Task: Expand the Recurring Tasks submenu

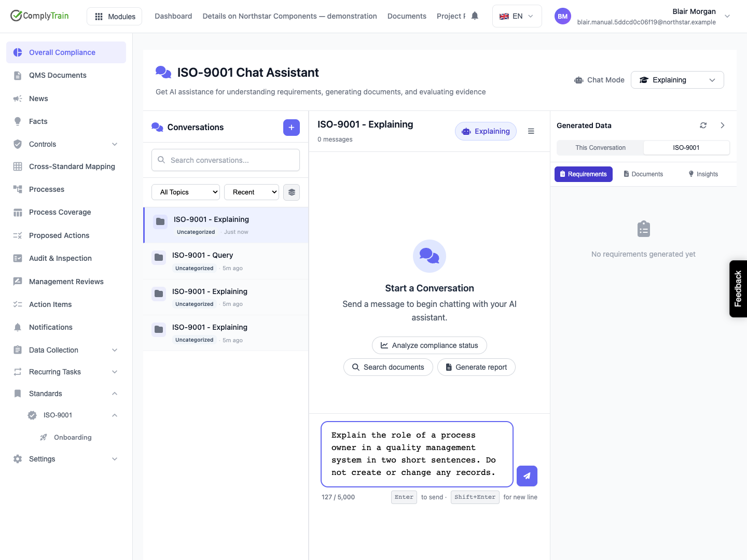Action: coord(115,372)
